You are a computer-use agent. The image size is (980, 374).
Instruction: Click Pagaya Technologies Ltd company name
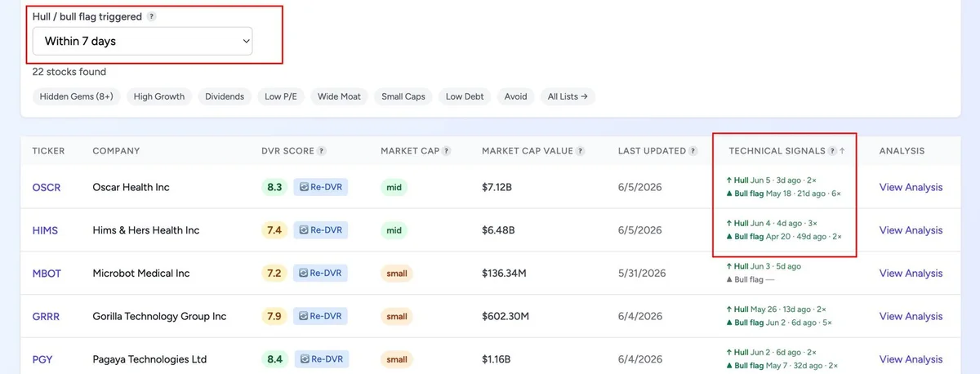tap(149, 359)
